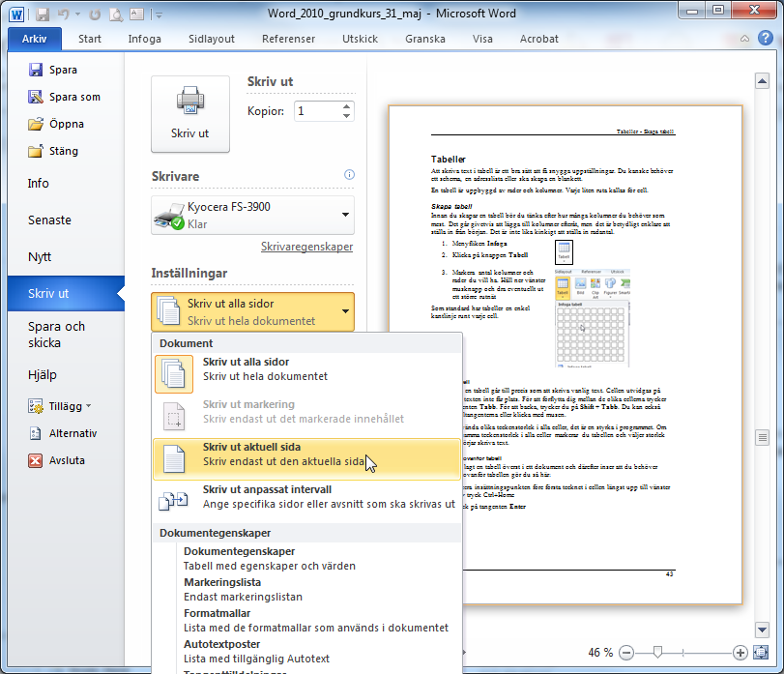Open the Arkiv tab

click(34, 39)
